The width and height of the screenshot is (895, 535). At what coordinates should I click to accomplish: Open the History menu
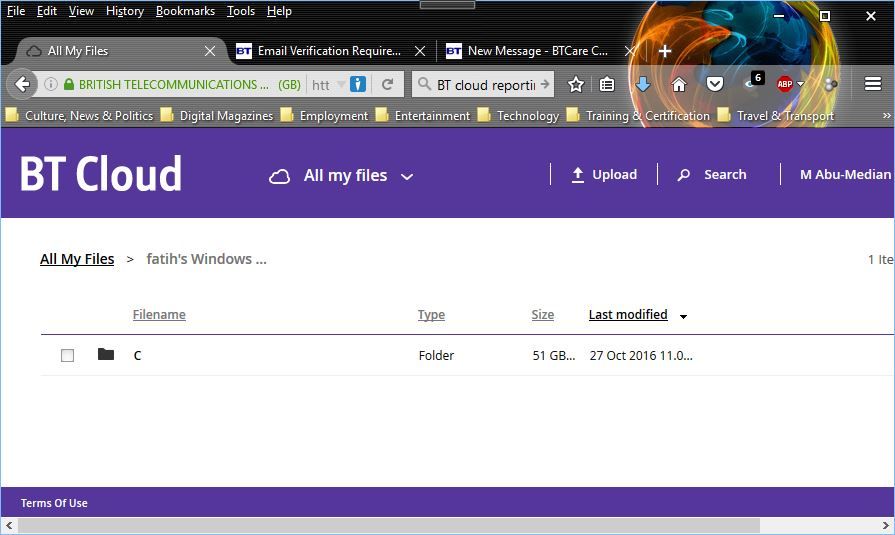125,11
